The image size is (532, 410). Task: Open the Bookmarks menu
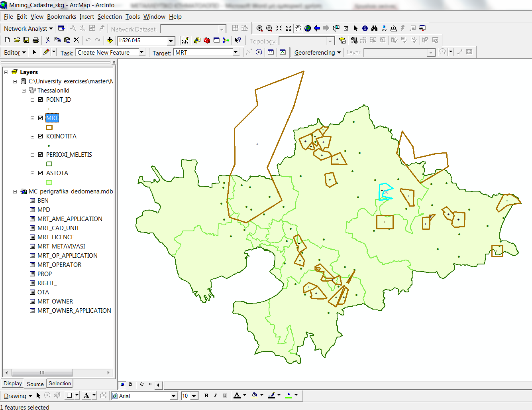61,17
